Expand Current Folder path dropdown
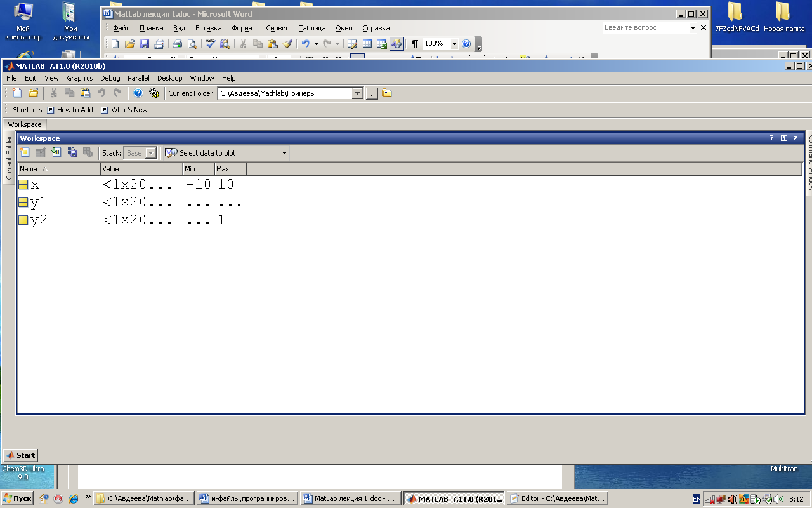The image size is (812, 508). coord(357,93)
